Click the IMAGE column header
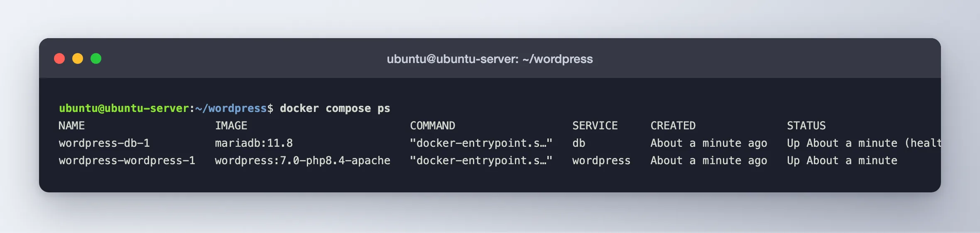The height and width of the screenshot is (233, 980). pos(231,126)
